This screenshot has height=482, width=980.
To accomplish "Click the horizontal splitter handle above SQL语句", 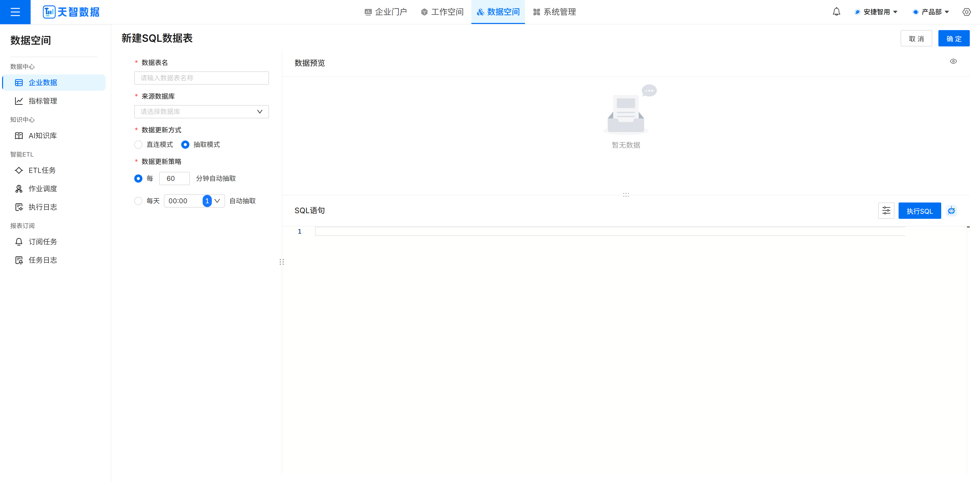I will coord(626,195).
